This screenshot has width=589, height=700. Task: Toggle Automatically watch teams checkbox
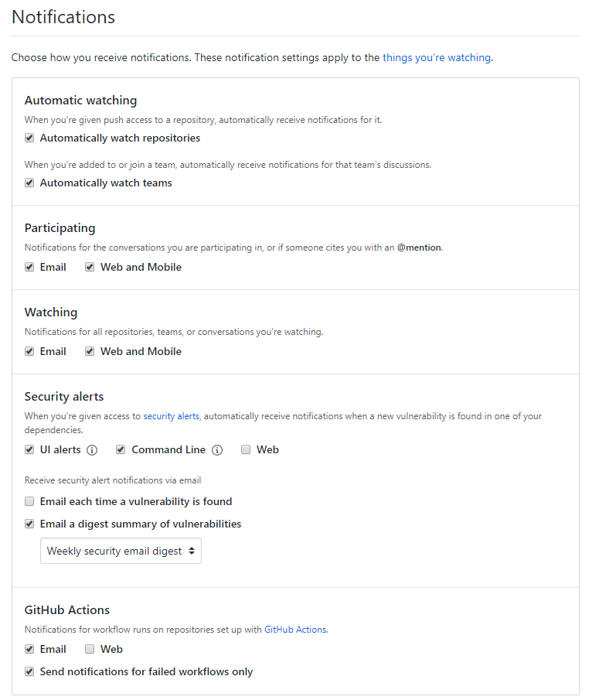coord(29,183)
